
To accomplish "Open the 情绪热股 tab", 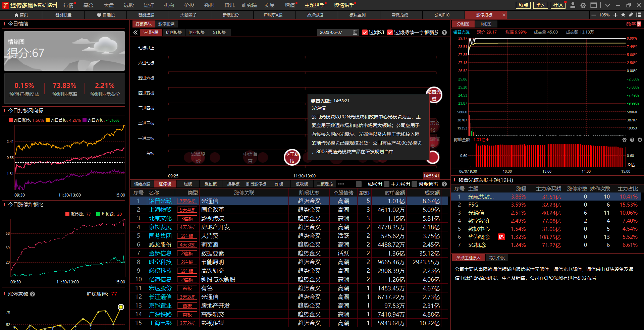I will click(x=142, y=184).
